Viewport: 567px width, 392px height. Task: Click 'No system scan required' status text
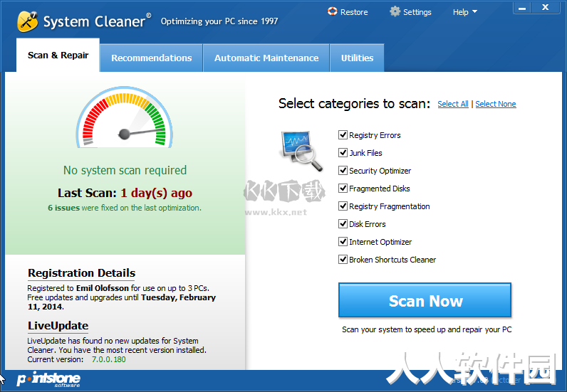[x=125, y=170]
